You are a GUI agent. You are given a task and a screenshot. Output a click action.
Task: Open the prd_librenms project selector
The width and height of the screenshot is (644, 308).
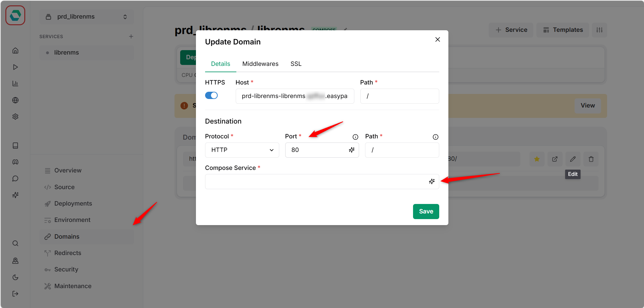pos(86,17)
